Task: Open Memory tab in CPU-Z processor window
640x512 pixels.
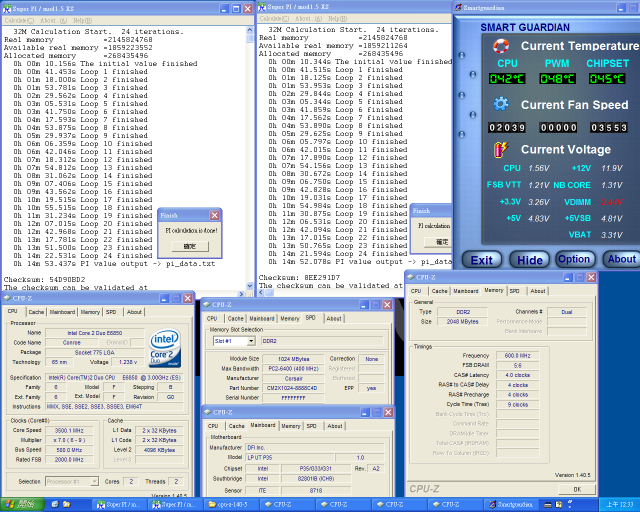Action: click(90, 312)
